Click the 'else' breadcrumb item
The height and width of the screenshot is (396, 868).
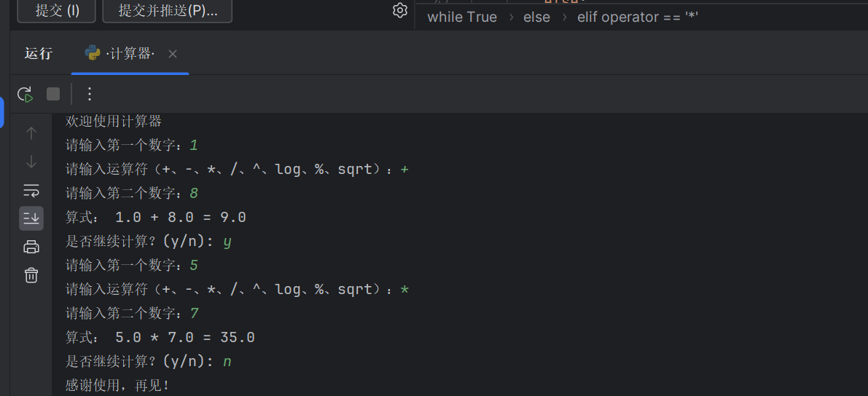[x=536, y=17]
